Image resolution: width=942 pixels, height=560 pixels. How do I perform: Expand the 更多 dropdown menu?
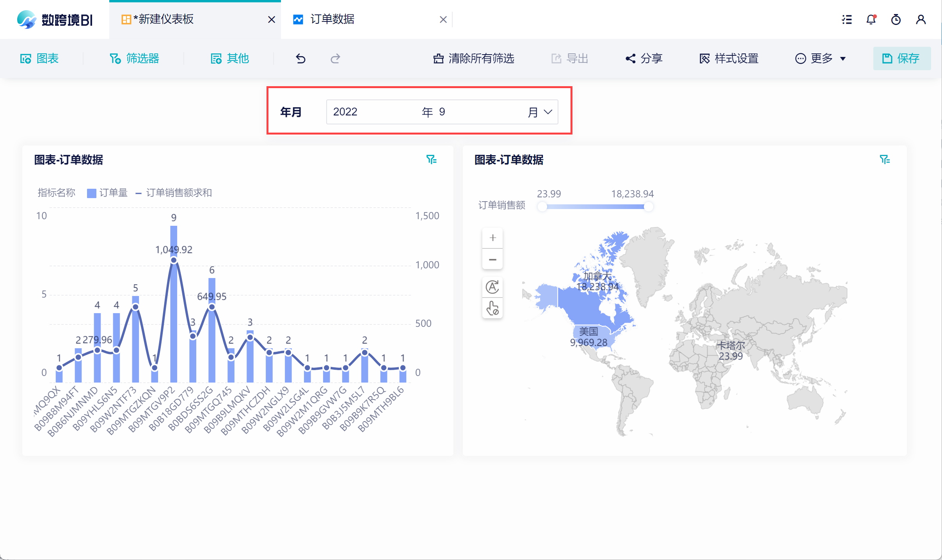pos(821,58)
